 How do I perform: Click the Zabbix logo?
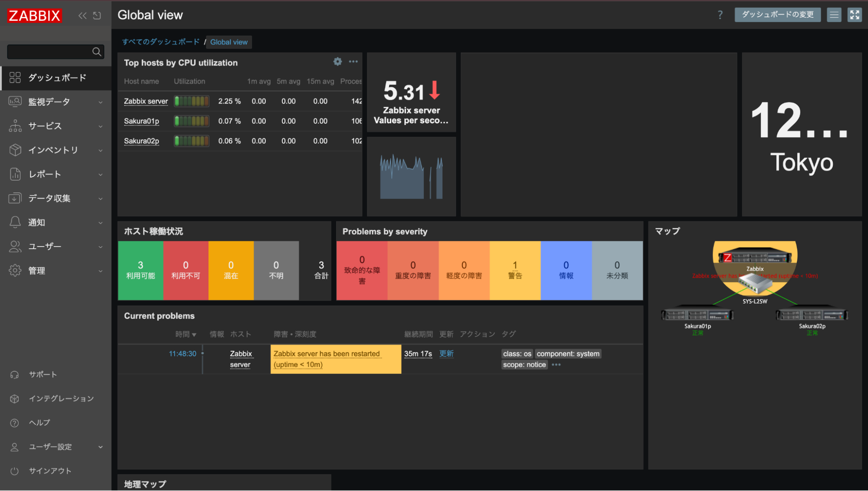pyautogui.click(x=34, y=16)
